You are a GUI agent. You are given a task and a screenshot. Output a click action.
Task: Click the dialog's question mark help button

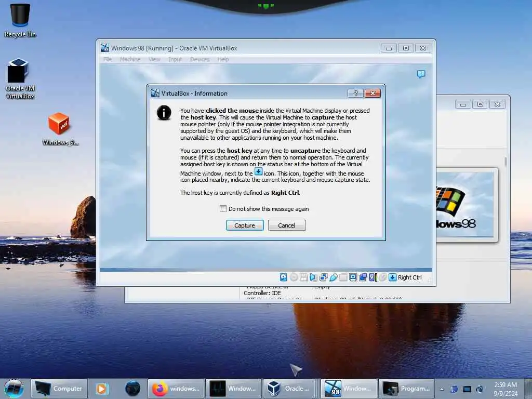355,94
